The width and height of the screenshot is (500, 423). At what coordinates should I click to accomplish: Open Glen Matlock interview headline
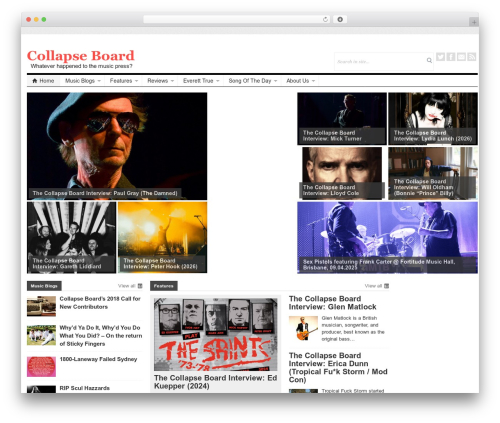click(x=332, y=303)
